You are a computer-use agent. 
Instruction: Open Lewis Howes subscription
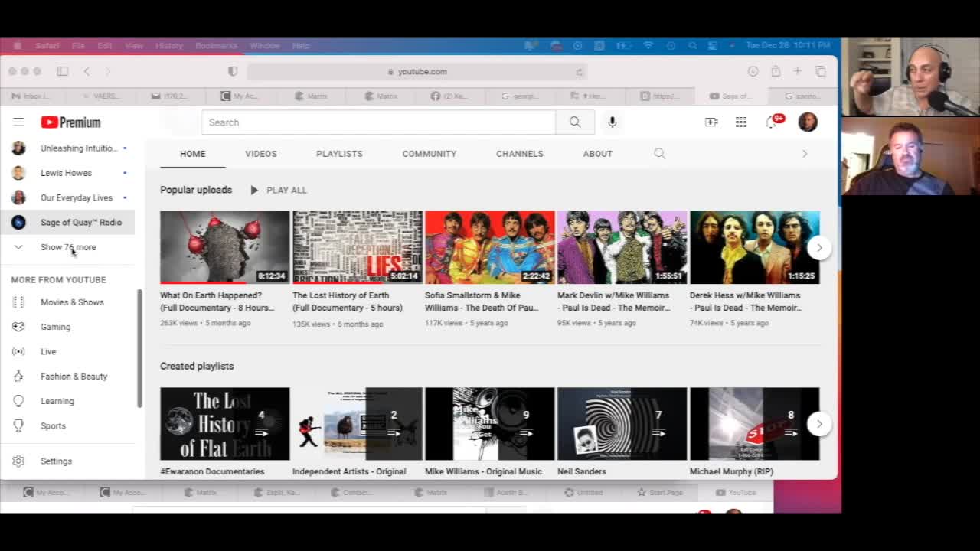(x=67, y=173)
